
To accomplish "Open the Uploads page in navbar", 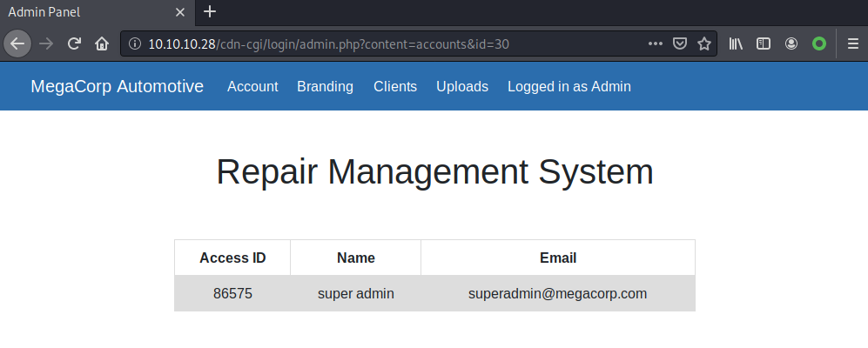I will point(461,87).
